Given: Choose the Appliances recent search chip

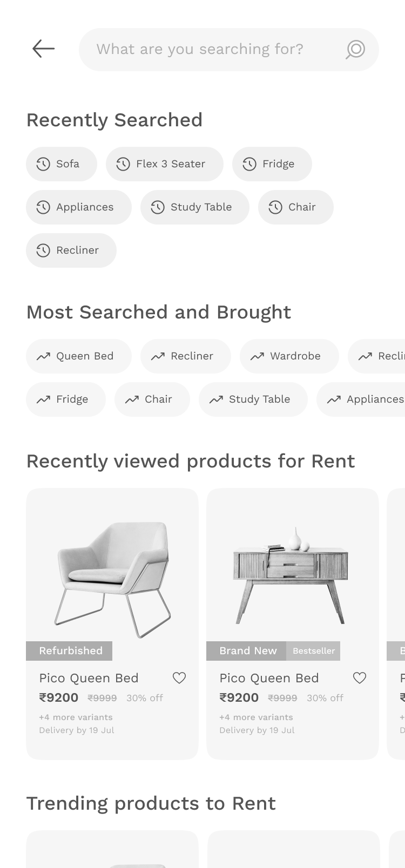Looking at the screenshot, I should tap(79, 207).
